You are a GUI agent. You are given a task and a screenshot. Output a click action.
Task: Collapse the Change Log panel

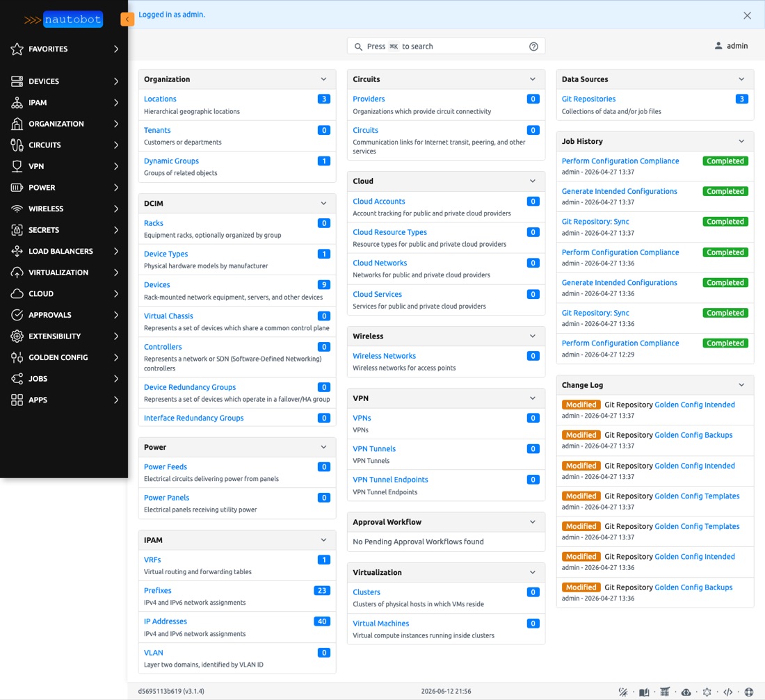[741, 385]
